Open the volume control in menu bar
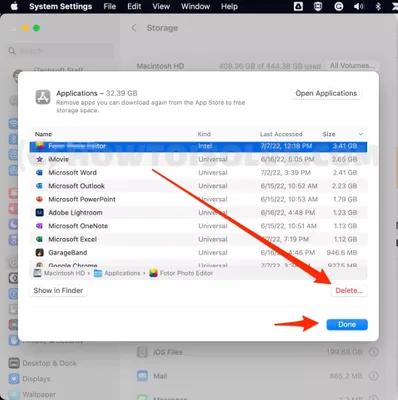Image resolution: width=398 pixels, height=400 pixels. (x=359, y=6)
